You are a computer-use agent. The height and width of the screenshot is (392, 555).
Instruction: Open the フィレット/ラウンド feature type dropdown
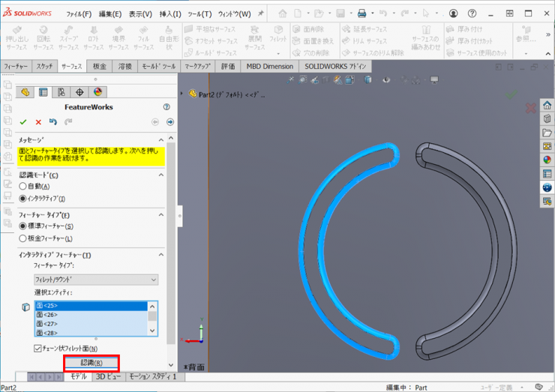pyautogui.click(x=96, y=280)
